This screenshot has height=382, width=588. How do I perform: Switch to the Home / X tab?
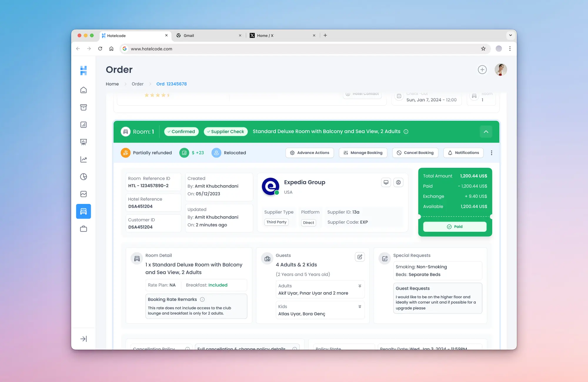coord(265,36)
